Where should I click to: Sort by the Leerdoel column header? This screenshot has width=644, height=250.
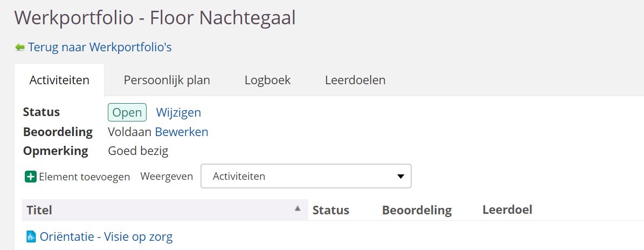(x=507, y=210)
